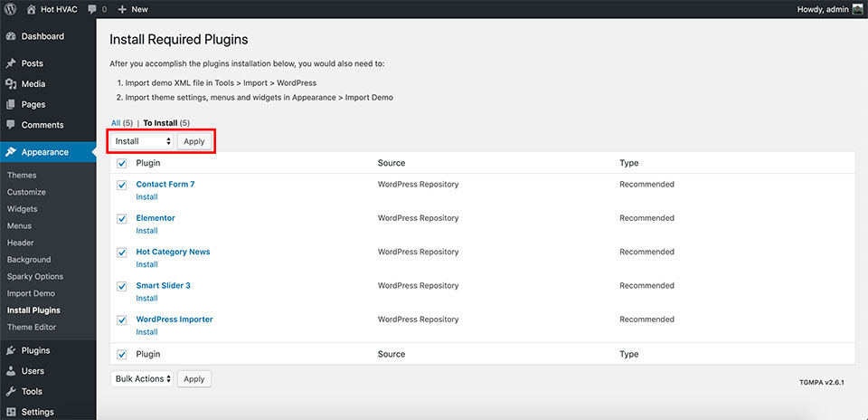Image resolution: width=868 pixels, height=420 pixels.
Task: Open the comments bubble icon in admin bar
Action: coord(92,9)
